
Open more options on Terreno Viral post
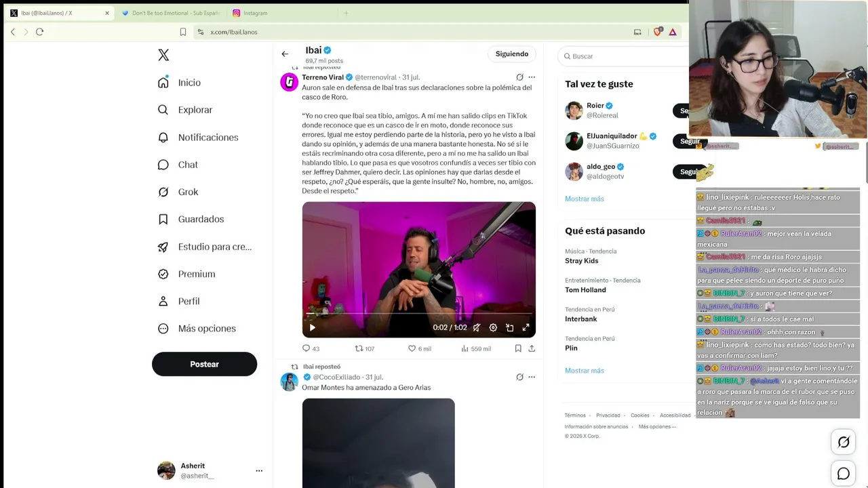coord(532,77)
